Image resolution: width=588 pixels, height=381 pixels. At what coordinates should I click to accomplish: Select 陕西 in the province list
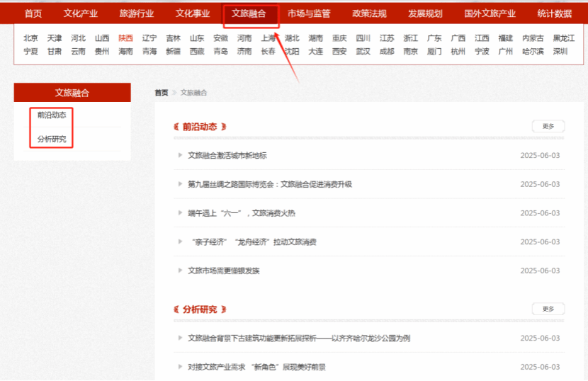pos(125,38)
